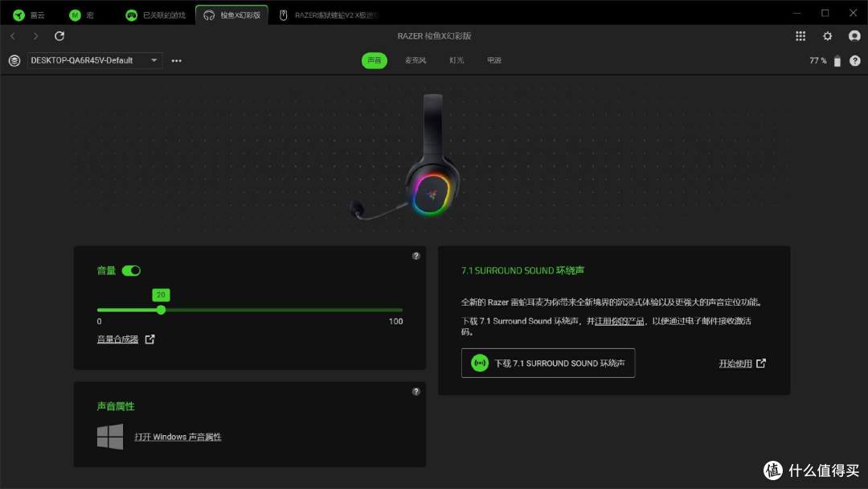This screenshot has width=868, height=489.
Task: Open the apps grid icon
Action: [800, 36]
